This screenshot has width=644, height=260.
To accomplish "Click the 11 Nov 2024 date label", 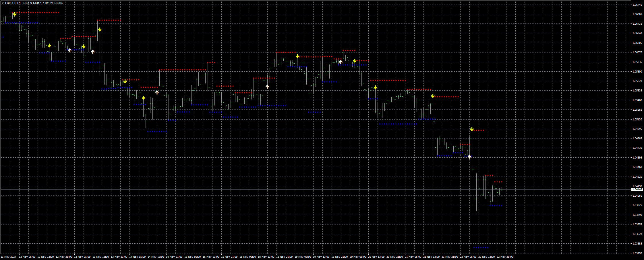I will point(9,257).
